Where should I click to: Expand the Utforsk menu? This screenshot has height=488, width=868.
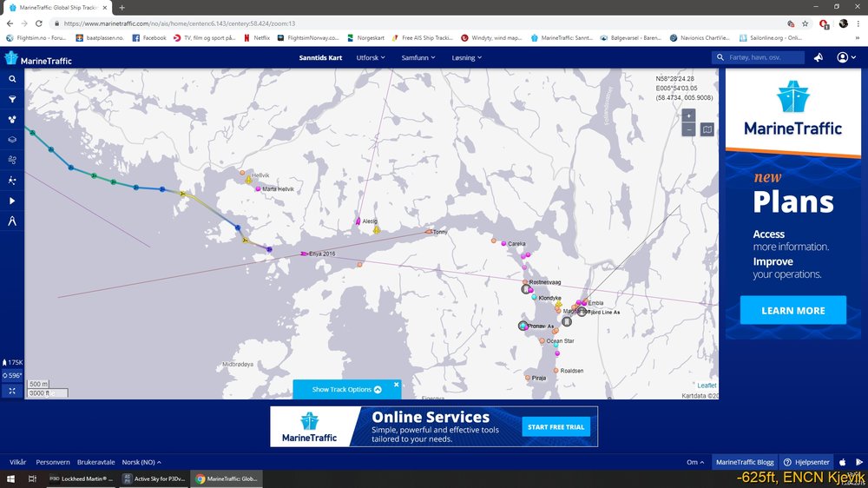371,57
